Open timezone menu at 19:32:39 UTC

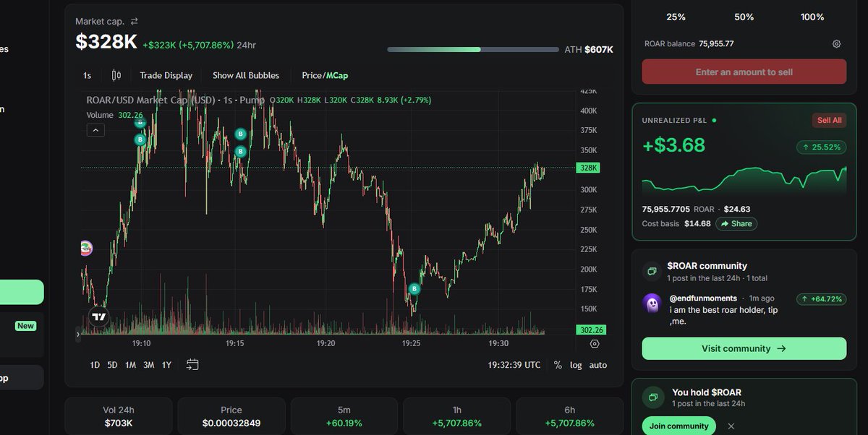514,365
